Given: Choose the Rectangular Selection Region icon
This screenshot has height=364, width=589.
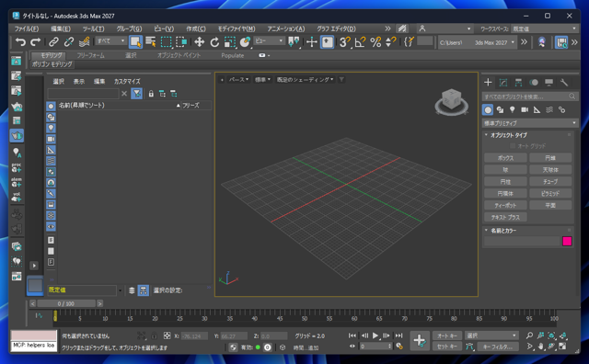Looking at the screenshot, I should point(166,41).
